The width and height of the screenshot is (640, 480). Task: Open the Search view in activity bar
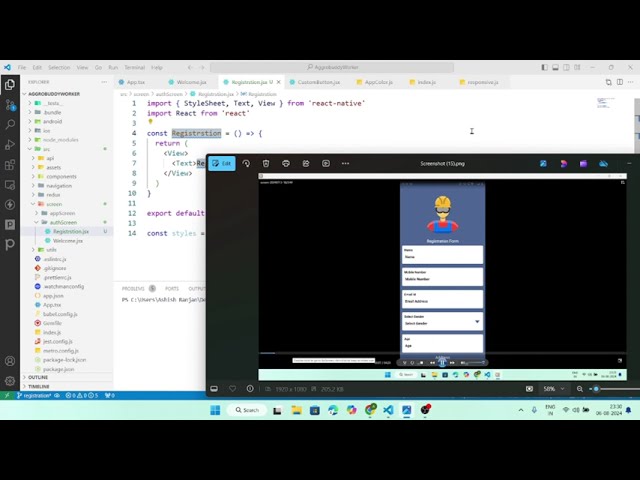[10, 124]
